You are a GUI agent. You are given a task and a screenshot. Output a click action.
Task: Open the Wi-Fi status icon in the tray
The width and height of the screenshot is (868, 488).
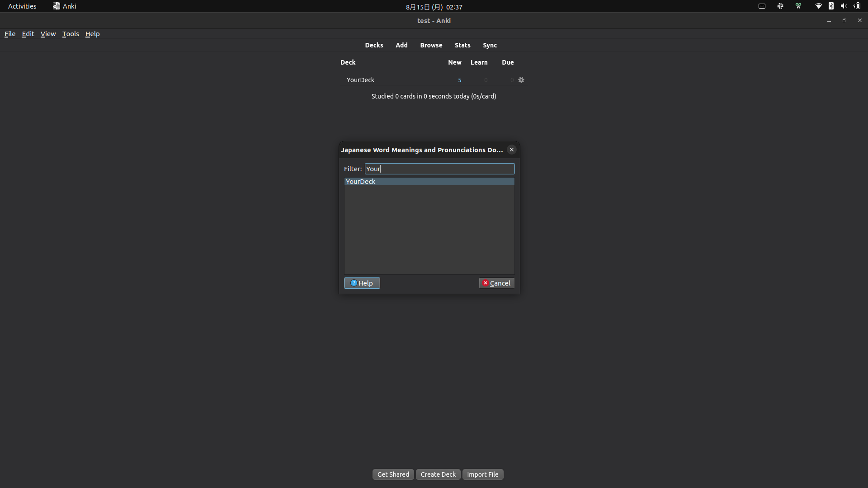tap(818, 6)
